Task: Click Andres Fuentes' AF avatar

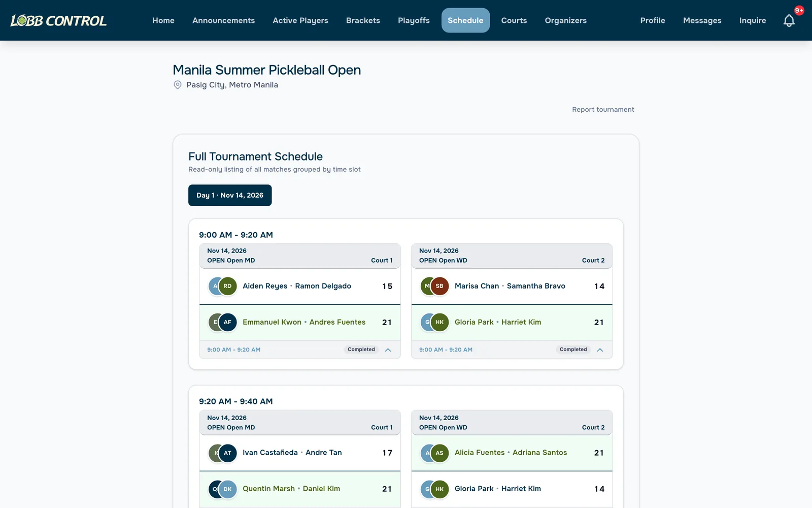Action: click(228, 322)
